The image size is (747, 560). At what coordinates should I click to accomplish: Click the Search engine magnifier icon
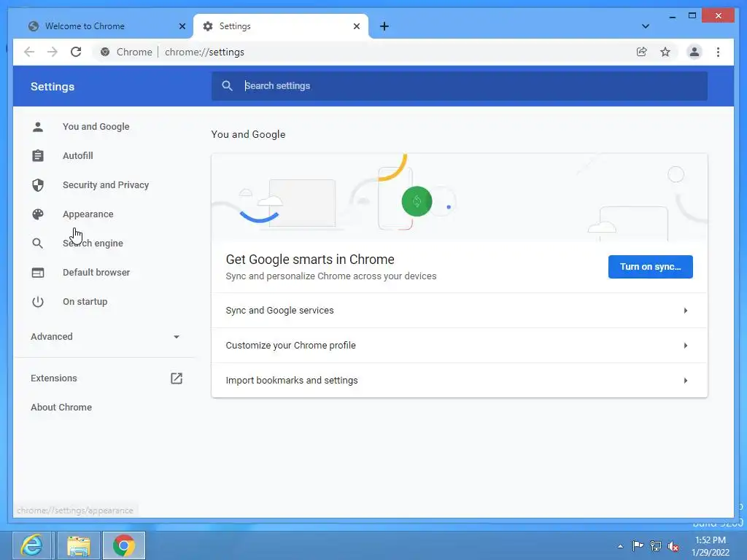[x=38, y=244]
